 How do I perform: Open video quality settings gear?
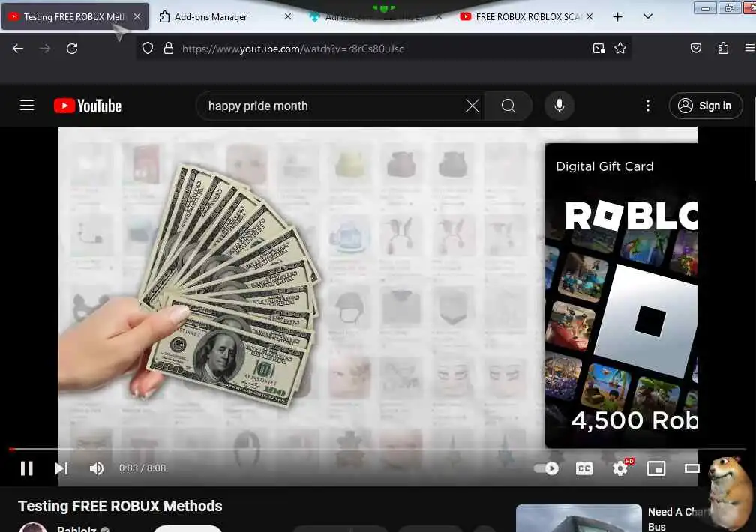pyautogui.click(x=620, y=468)
